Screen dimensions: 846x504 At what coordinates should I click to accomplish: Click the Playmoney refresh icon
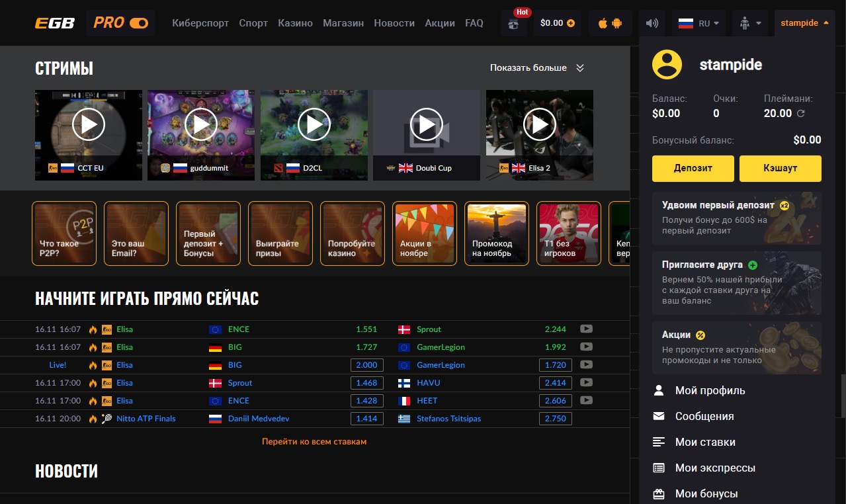[x=801, y=114]
